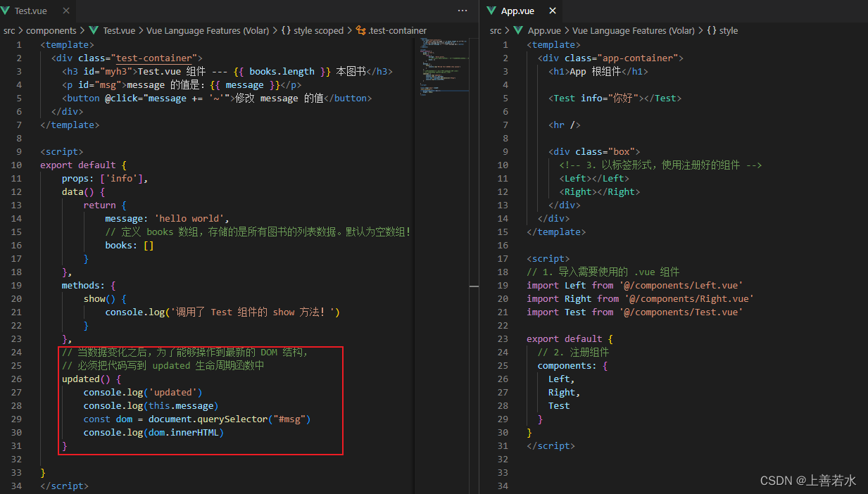
Task: Click the methods: { line
Action: (x=89, y=285)
